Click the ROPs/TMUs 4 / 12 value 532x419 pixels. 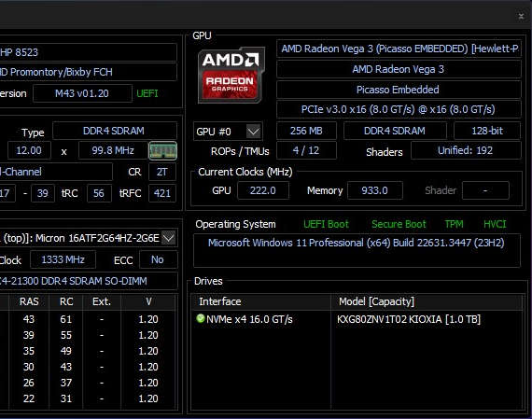[306, 150]
